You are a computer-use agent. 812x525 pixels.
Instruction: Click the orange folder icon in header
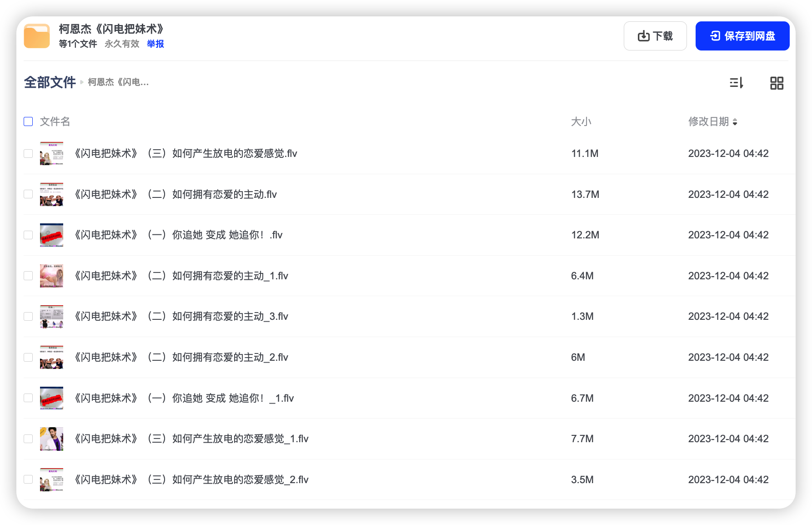[37, 36]
